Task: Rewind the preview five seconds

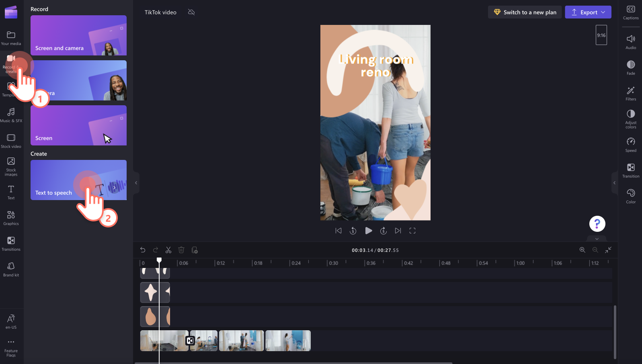Action: point(353,231)
